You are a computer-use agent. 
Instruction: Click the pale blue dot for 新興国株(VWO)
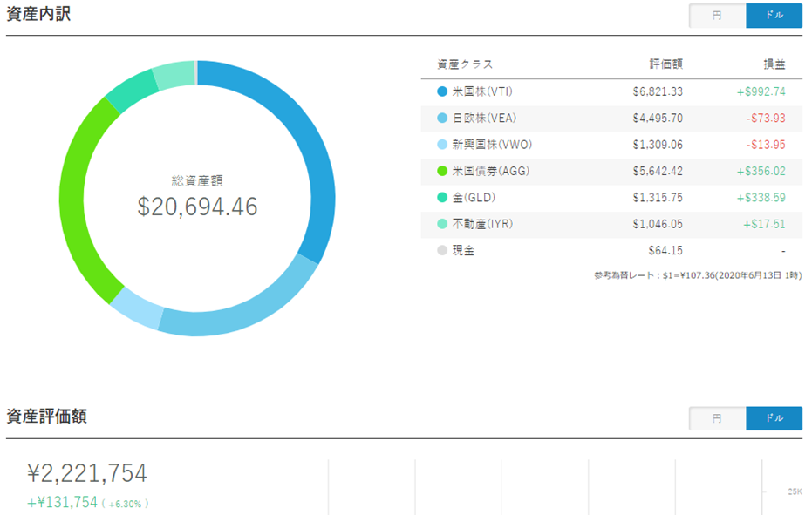442,145
